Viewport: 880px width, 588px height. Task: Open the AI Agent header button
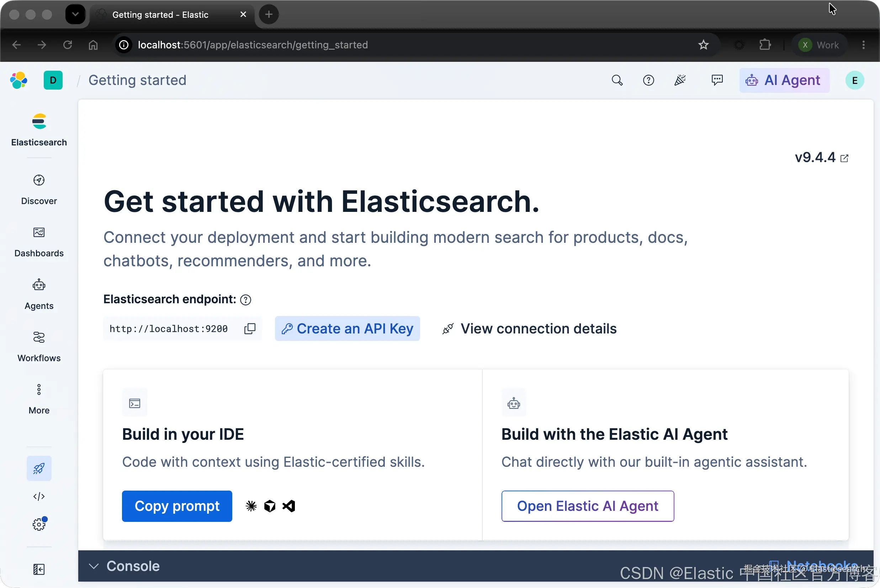tap(784, 80)
